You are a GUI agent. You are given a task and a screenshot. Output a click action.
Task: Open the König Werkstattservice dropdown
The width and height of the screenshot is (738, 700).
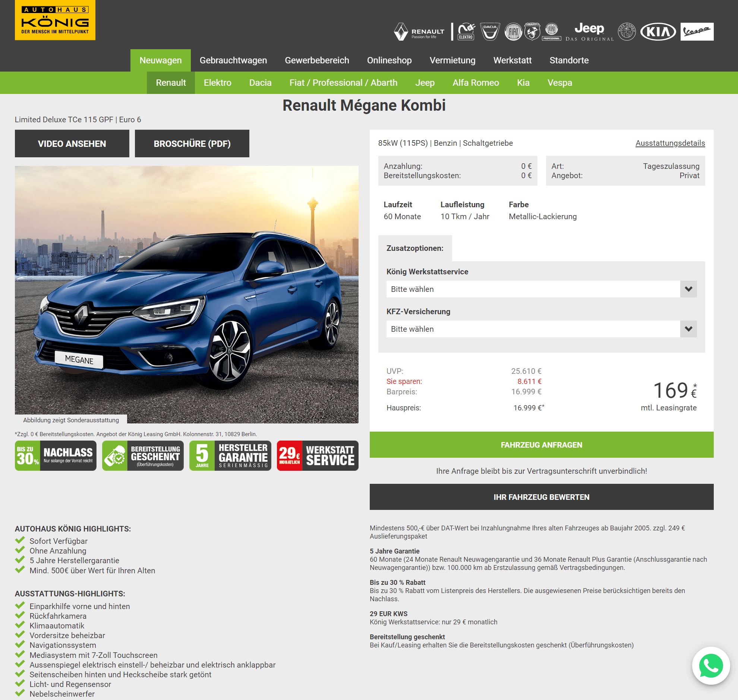(x=541, y=289)
